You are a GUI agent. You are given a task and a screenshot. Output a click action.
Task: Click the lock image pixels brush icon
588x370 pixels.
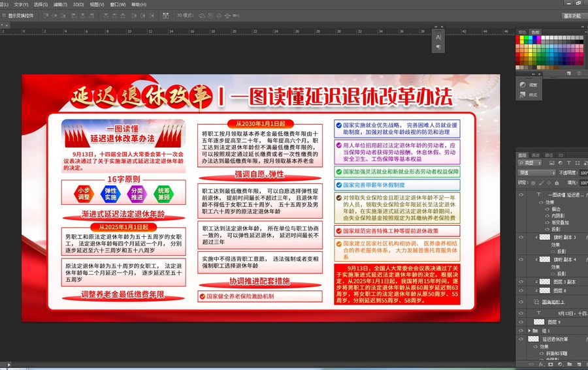541,183
